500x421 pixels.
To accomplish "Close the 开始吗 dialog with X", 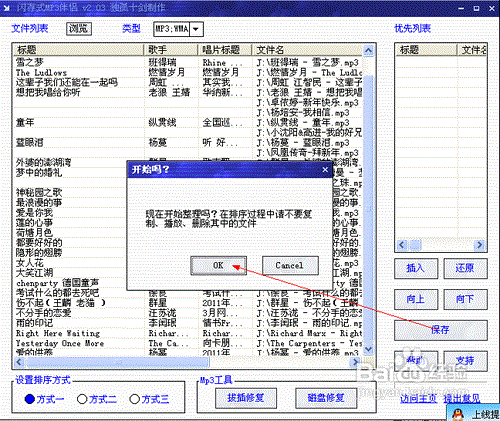I will [325, 170].
